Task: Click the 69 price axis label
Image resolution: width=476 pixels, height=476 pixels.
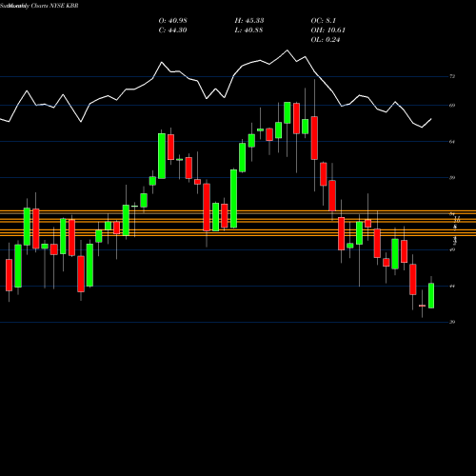Action: pyautogui.click(x=452, y=106)
